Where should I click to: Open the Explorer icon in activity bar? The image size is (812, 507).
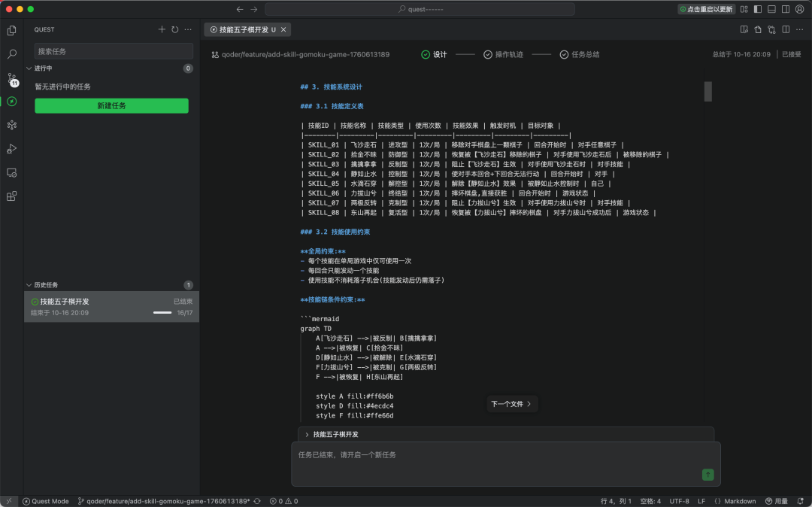coord(11,31)
